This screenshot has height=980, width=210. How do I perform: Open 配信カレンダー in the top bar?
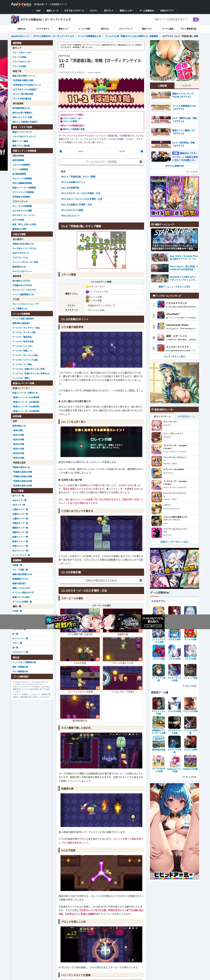click(127, 11)
